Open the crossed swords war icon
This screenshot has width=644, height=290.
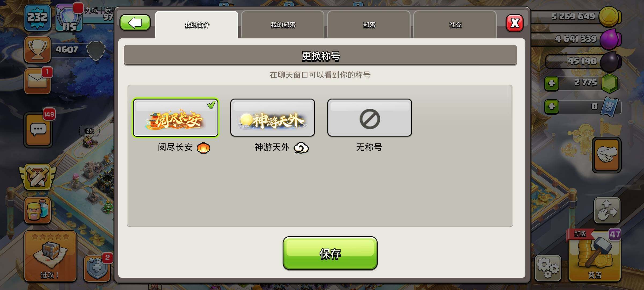coord(38,177)
